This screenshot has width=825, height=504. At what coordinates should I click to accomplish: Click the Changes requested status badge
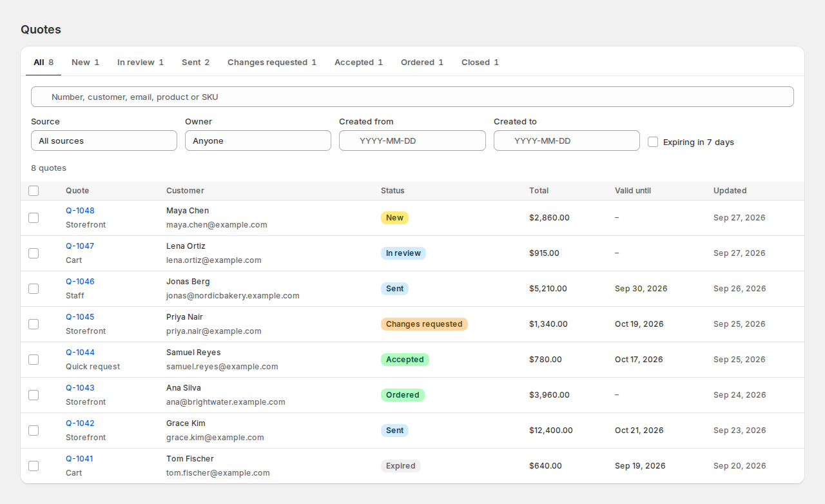(x=424, y=324)
